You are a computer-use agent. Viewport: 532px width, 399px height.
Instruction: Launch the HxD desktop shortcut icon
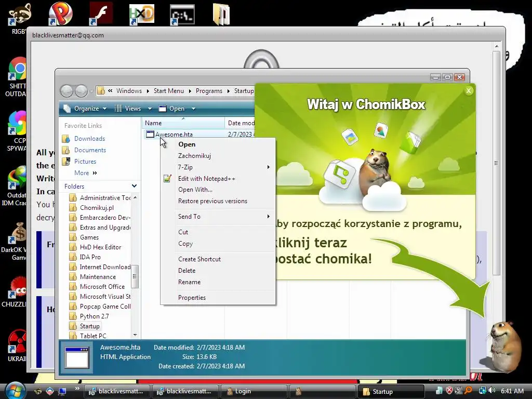click(142, 14)
